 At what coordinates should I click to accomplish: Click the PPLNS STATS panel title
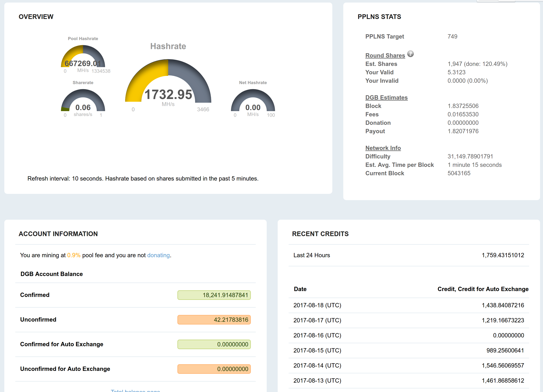tap(379, 17)
